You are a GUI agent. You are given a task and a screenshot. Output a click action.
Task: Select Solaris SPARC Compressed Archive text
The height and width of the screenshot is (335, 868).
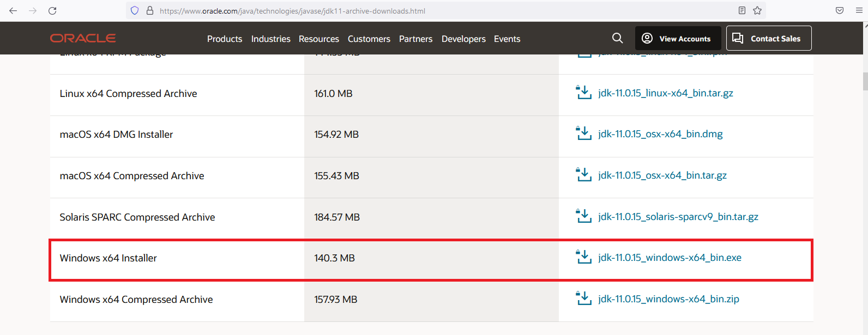[137, 217]
